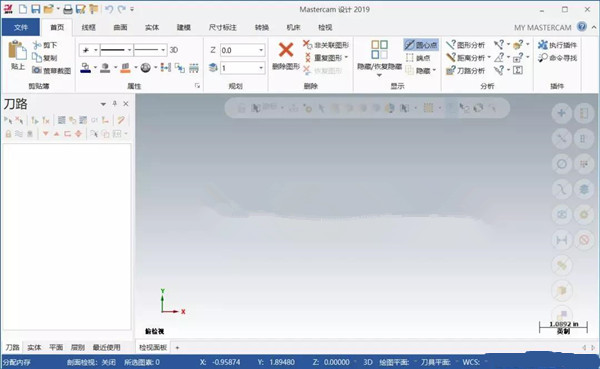This screenshot has width=600, height=369.
Task: Click the non-associative geometry (非关联图形) delete icon
Action: pos(307,45)
